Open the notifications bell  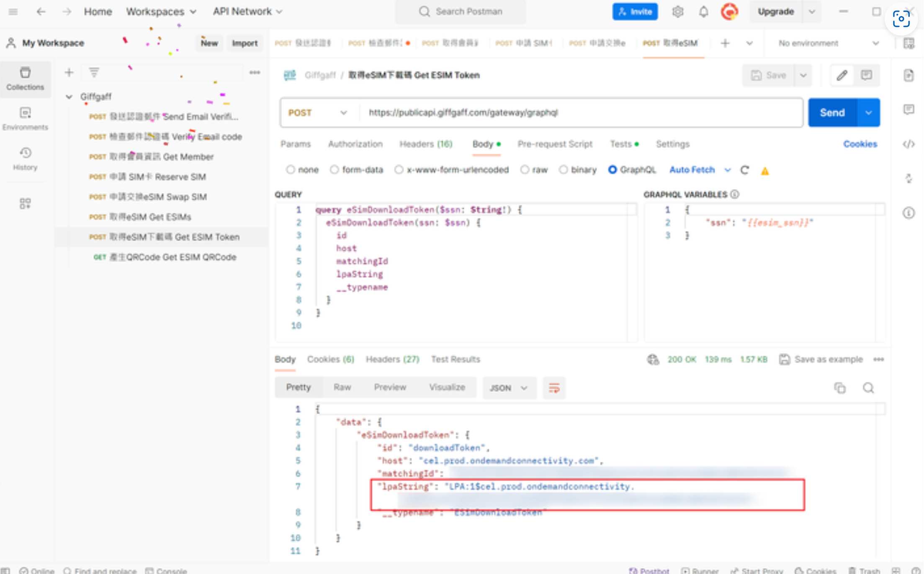(703, 12)
